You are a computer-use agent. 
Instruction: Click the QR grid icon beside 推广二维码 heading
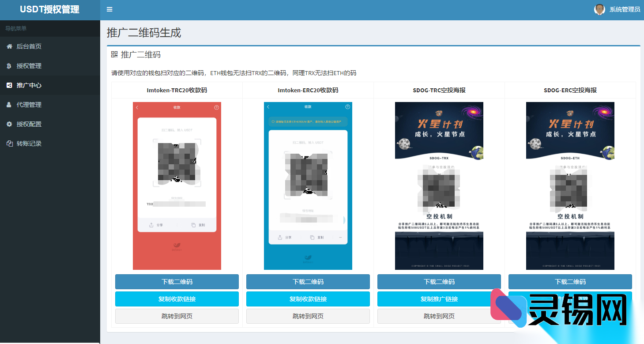point(115,54)
